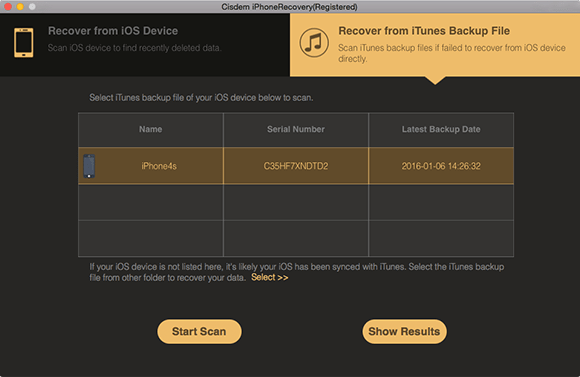This screenshot has width=580, height=377.
Task: Select the empty third row in backup table
Action: tap(296, 238)
